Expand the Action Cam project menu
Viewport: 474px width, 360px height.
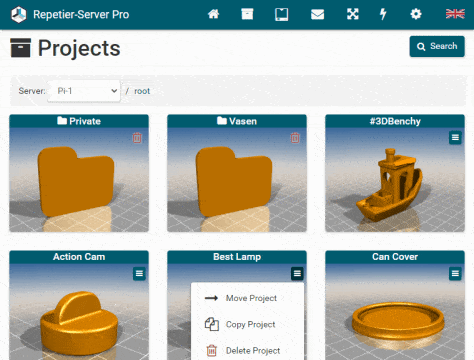tap(139, 274)
